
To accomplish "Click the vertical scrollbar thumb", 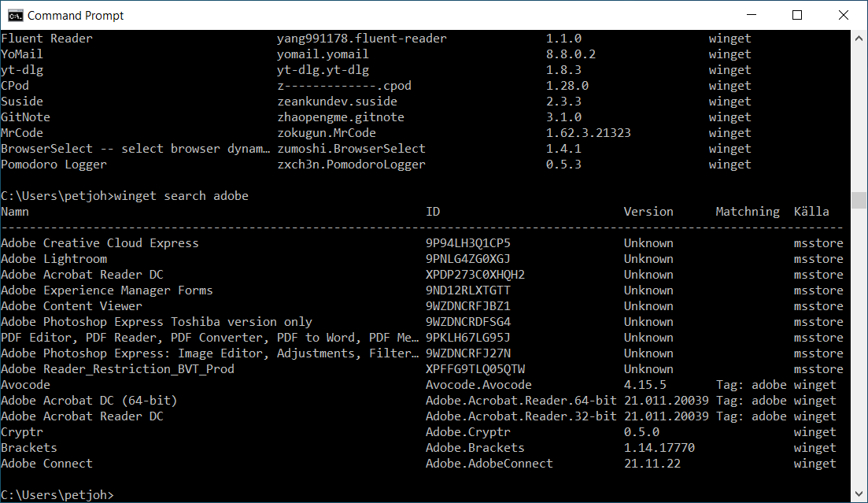I will 859,200.
